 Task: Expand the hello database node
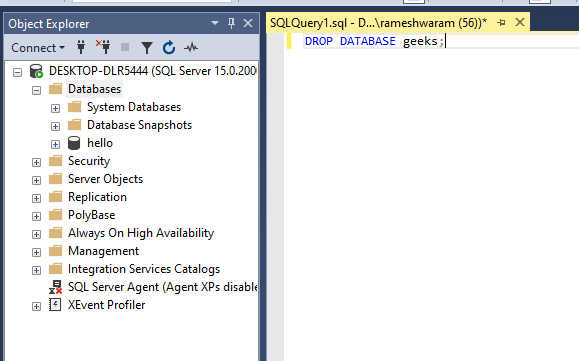coord(55,144)
